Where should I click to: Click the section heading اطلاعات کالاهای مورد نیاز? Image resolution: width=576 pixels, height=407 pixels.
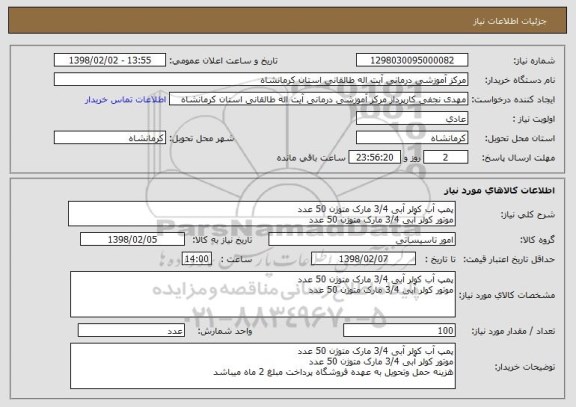tap(499, 190)
